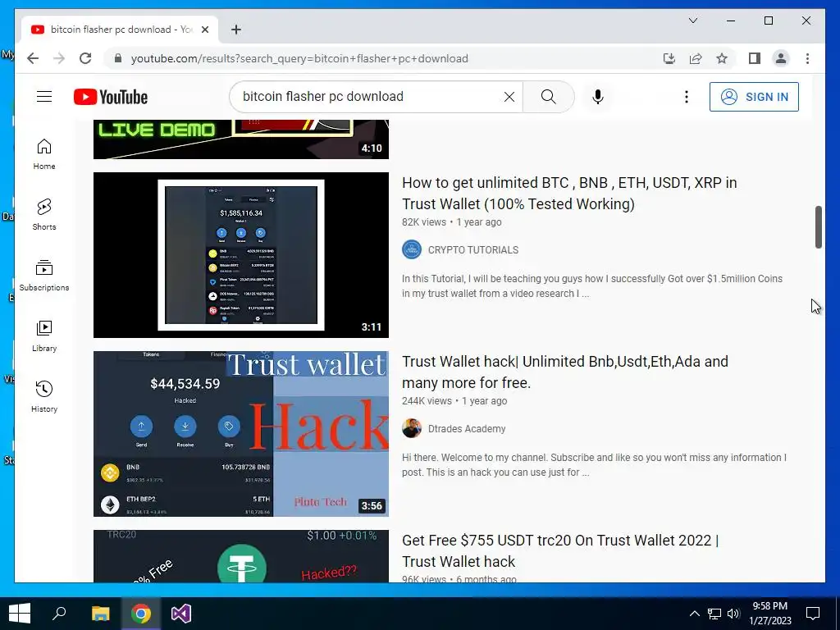Image resolution: width=840 pixels, height=630 pixels.
Task: Click the page vertical scrollbar thumb
Action: [818, 226]
